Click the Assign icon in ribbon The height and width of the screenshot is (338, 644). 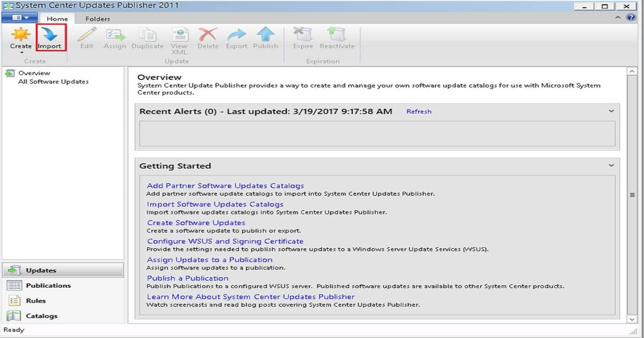(x=115, y=34)
